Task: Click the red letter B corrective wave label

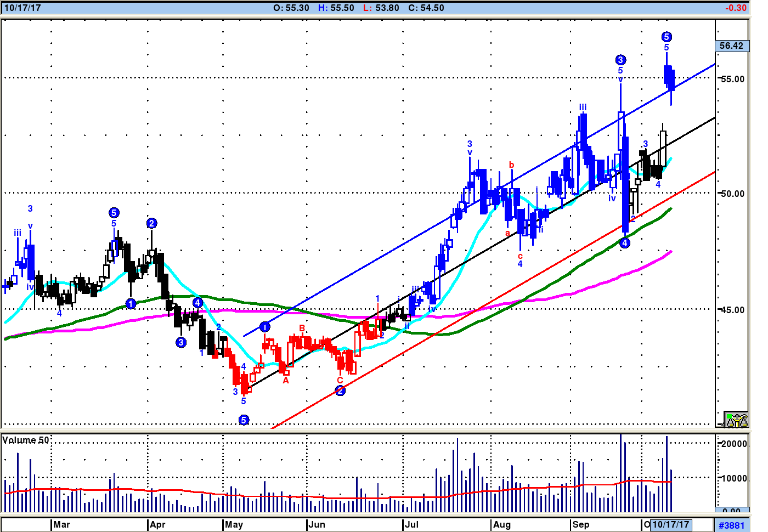Action: click(x=302, y=329)
